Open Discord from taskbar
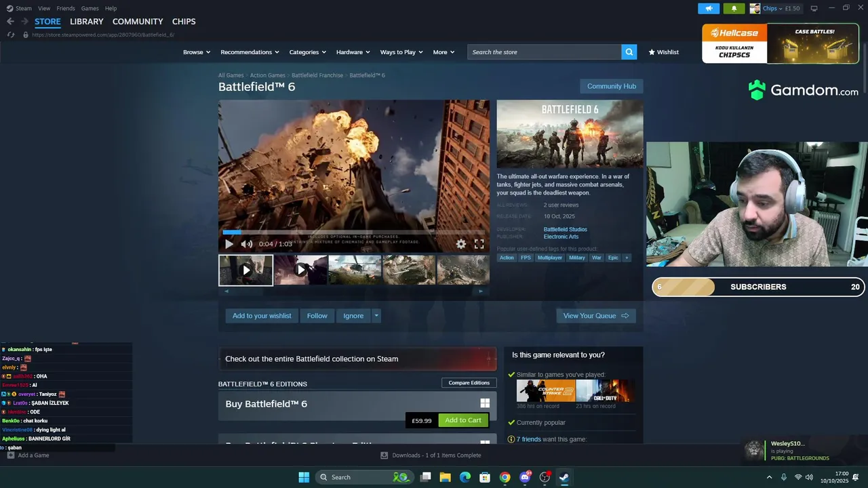 [525, 477]
